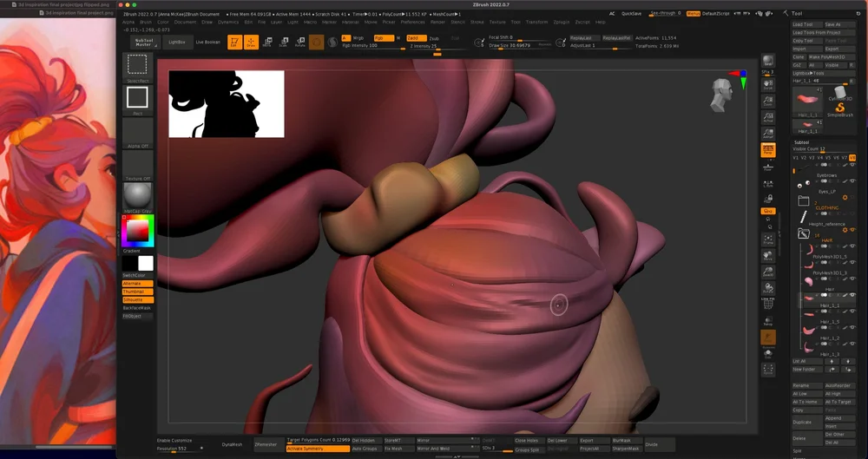Open the MatCap Gray material sphere
Viewport: 868px width, 459px height.
[x=137, y=198]
